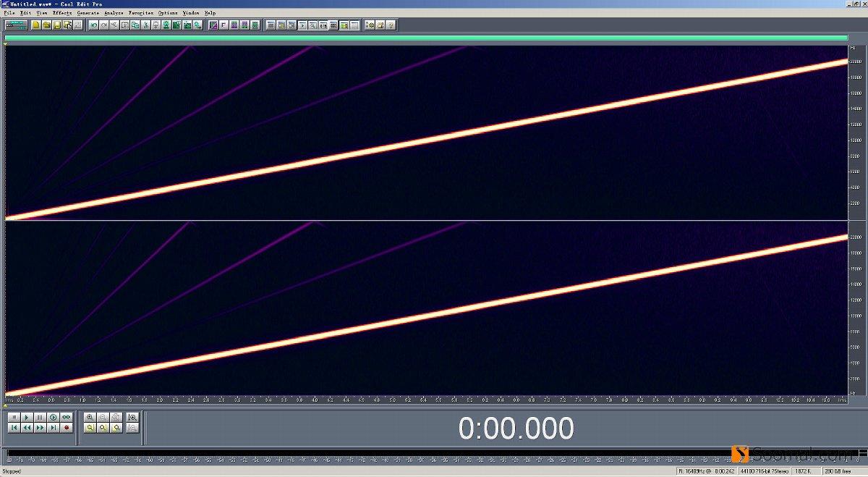The height and width of the screenshot is (477, 868).
Task: Click the settings gears toolbar icon
Action: [x=370, y=25]
